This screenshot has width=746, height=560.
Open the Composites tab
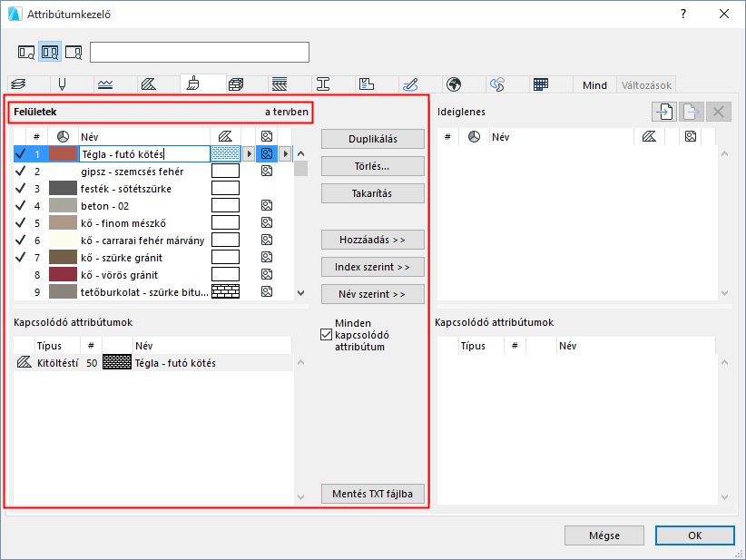coord(280,84)
